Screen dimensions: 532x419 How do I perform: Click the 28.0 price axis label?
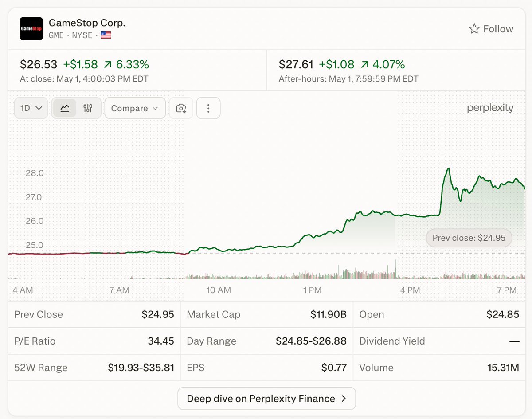point(35,173)
